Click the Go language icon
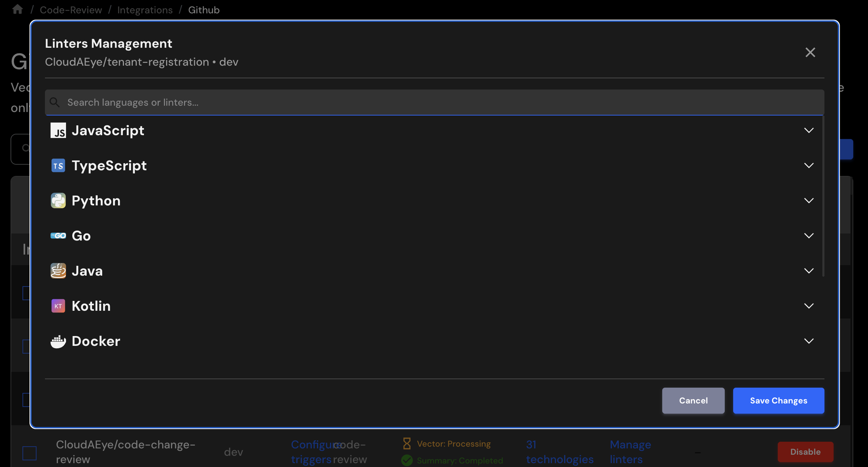 [58, 236]
